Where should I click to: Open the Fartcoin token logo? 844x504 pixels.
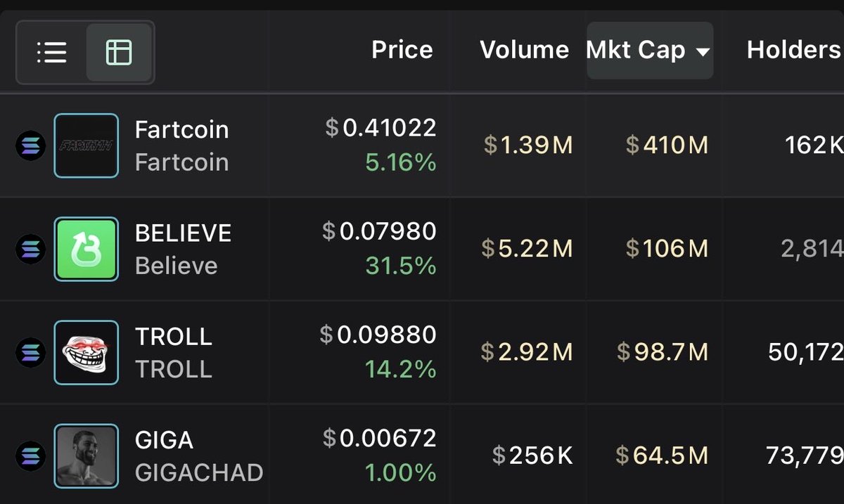87,146
